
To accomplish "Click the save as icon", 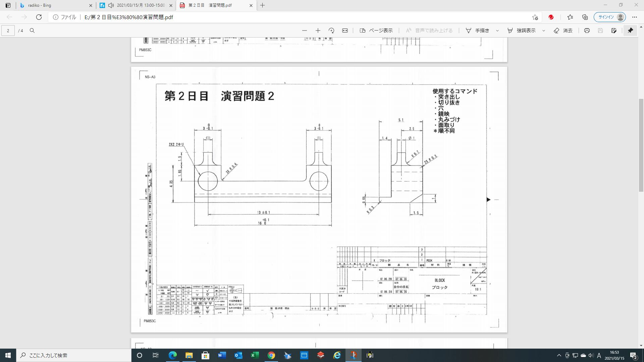I will click(x=614, y=31).
